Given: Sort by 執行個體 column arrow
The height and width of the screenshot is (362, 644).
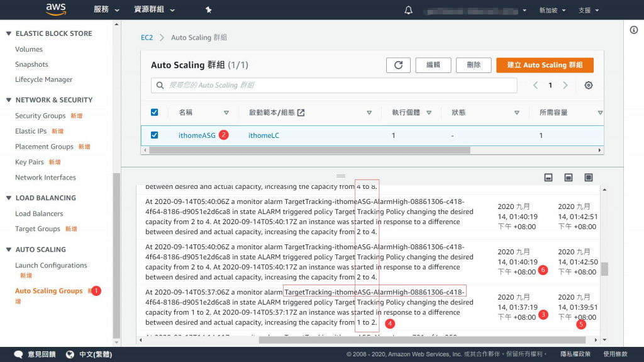Looking at the screenshot, I should (429, 113).
